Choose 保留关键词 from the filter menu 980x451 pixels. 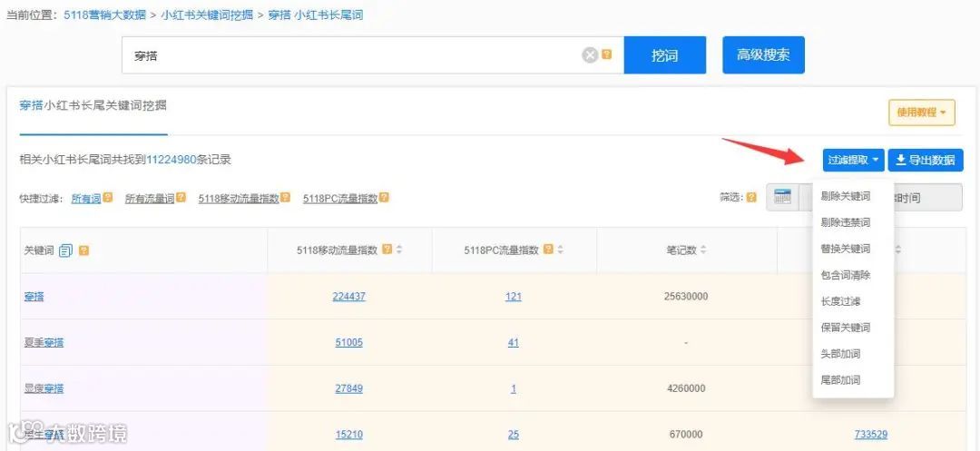click(x=845, y=328)
